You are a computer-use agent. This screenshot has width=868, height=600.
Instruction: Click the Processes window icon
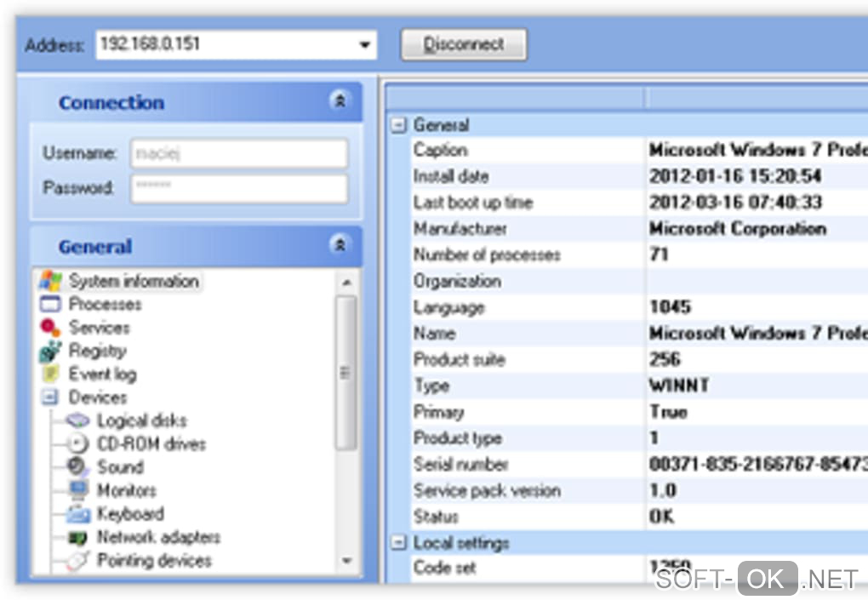50,304
